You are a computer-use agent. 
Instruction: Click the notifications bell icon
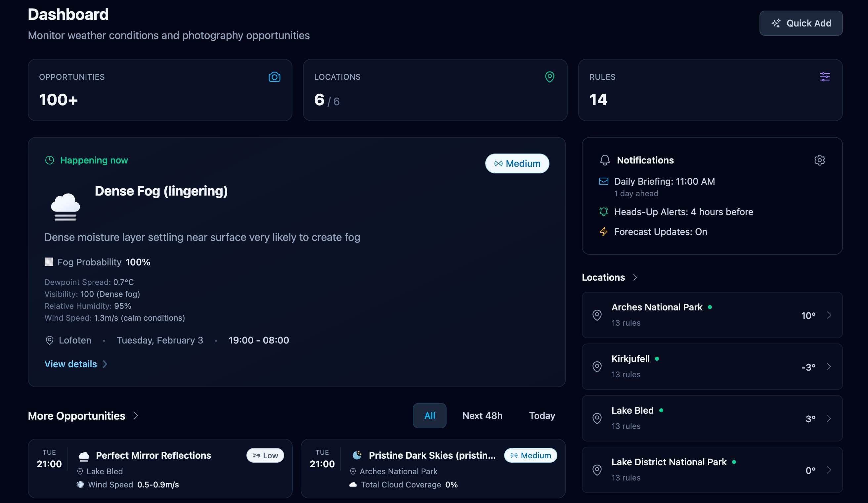coord(604,160)
